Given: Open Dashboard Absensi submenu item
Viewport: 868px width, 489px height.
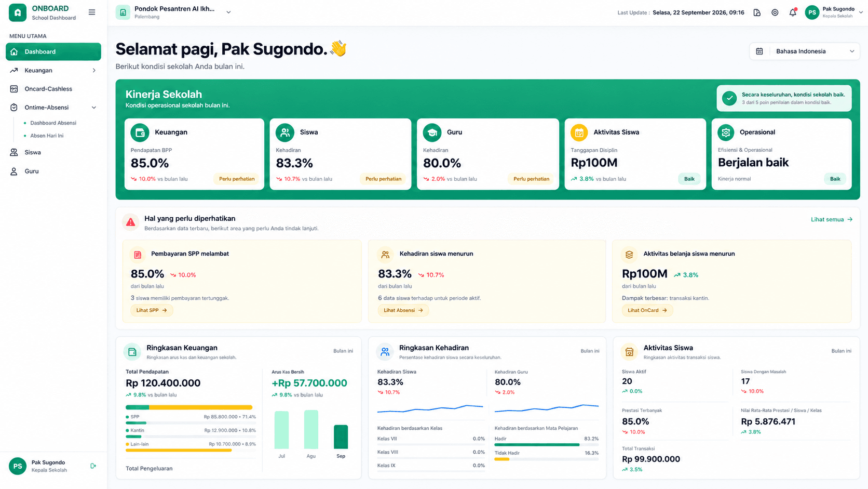Looking at the screenshot, I should point(53,123).
